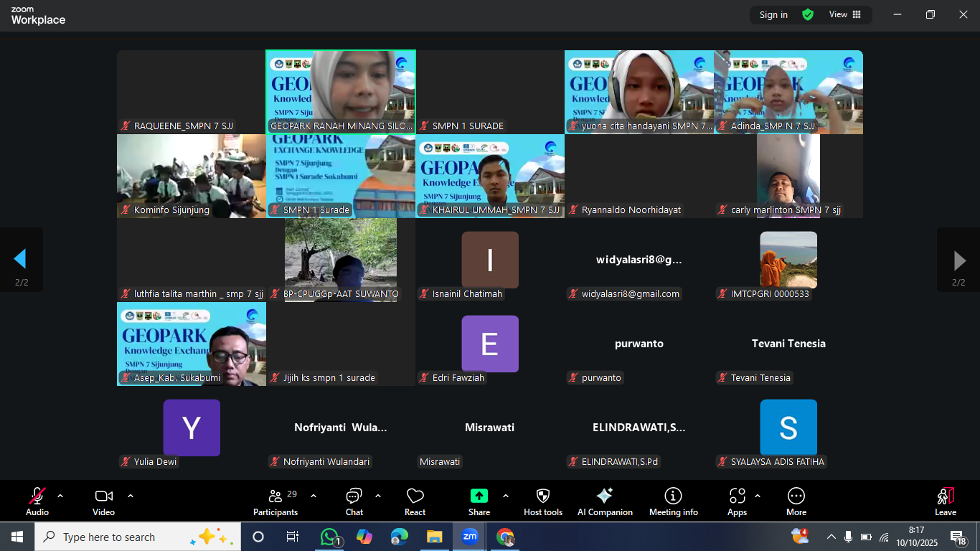
Task: Open the Chat panel
Action: pyautogui.click(x=354, y=501)
